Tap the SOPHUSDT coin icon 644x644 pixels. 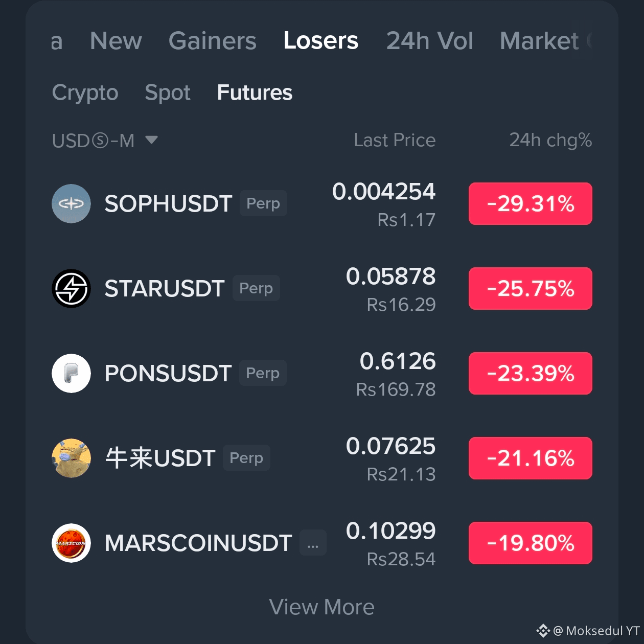(71, 203)
